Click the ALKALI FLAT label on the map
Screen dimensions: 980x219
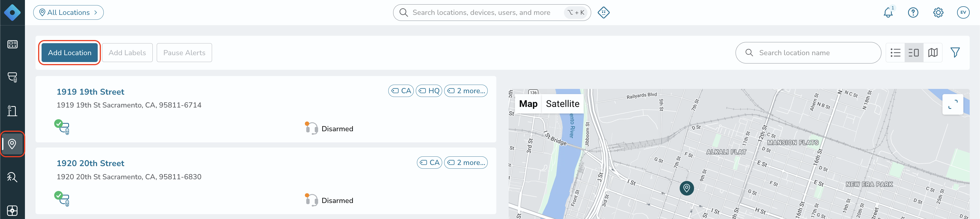tap(726, 152)
